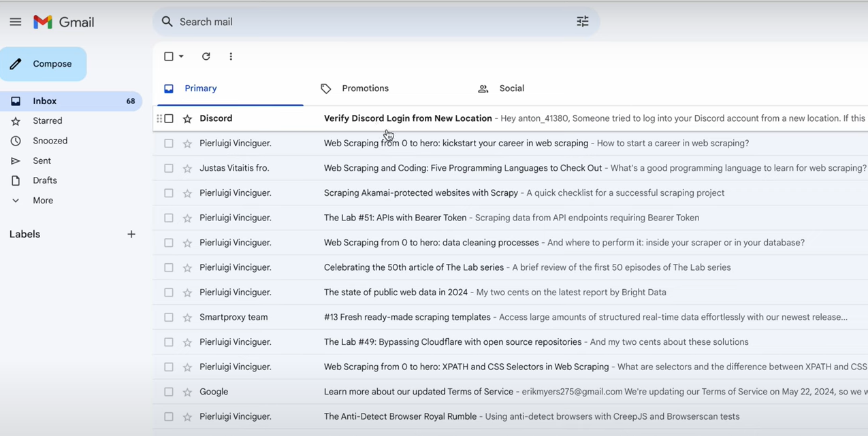This screenshot has width=868, height=436.
Task: Check The Lab #51 email checkbox
Action: 169,218
